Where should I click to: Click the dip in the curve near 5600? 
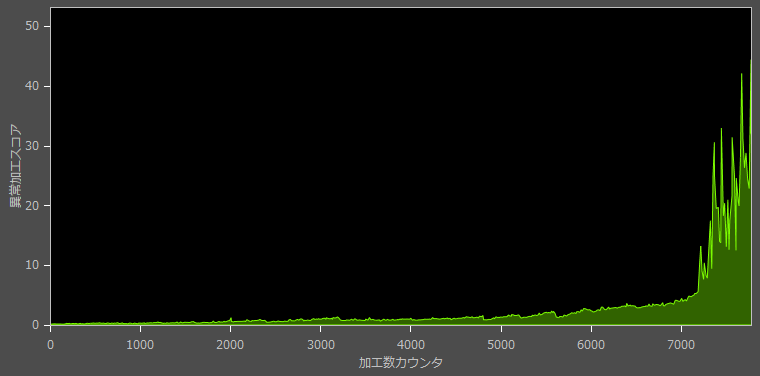558,317
